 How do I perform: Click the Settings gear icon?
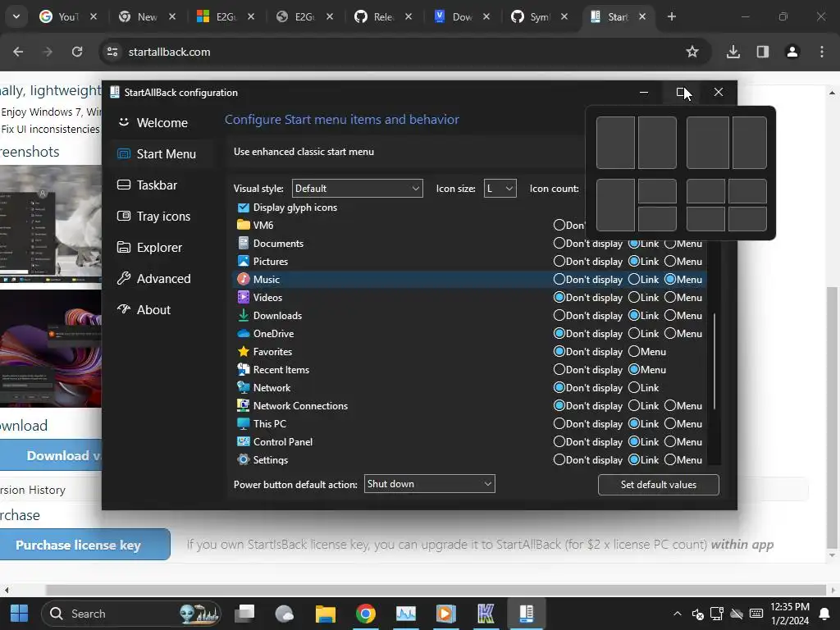(243, 459)
